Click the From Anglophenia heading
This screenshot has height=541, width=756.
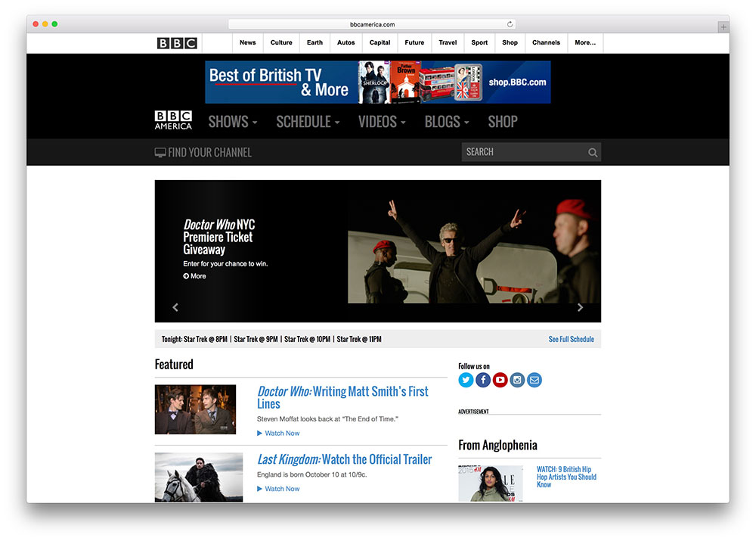(497, 445)
